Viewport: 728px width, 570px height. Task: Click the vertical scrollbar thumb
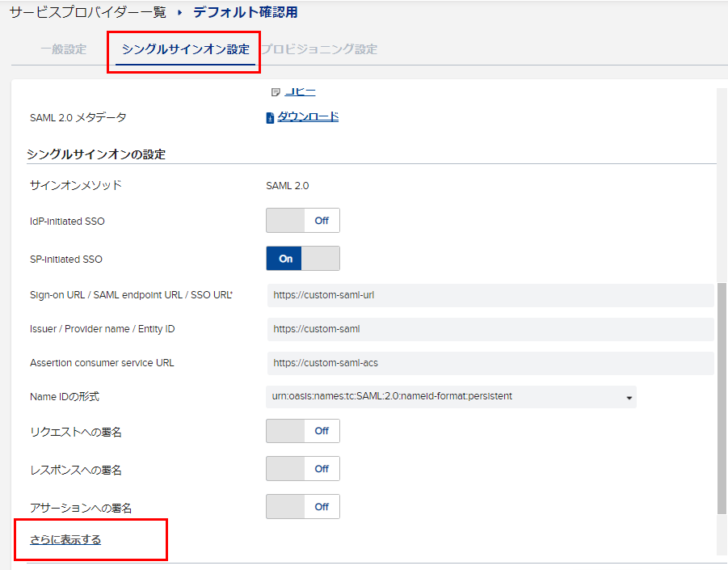[722, 399]
